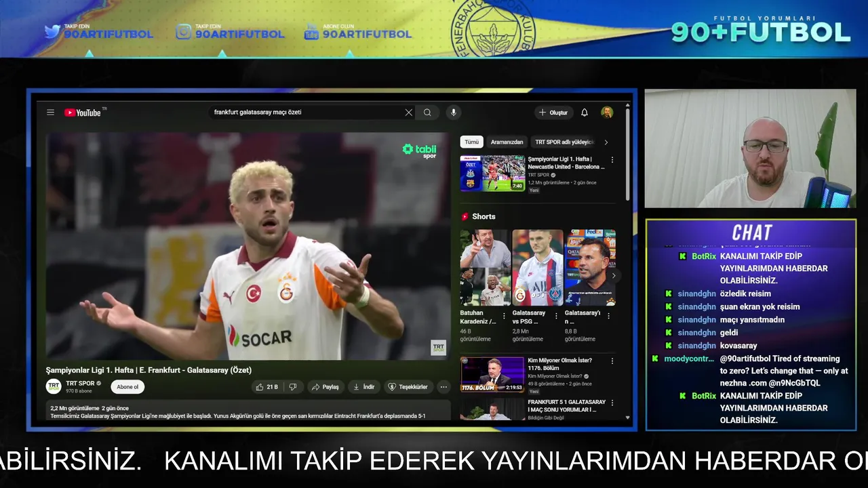Clear the search box with the X icon
The image size is (868, 488).
point(408,113)
